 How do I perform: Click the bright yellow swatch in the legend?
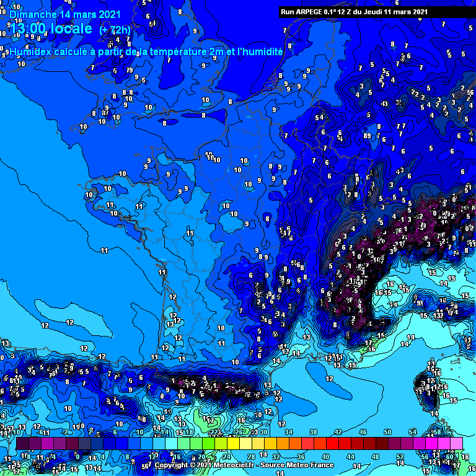click(x=233, y=444)
